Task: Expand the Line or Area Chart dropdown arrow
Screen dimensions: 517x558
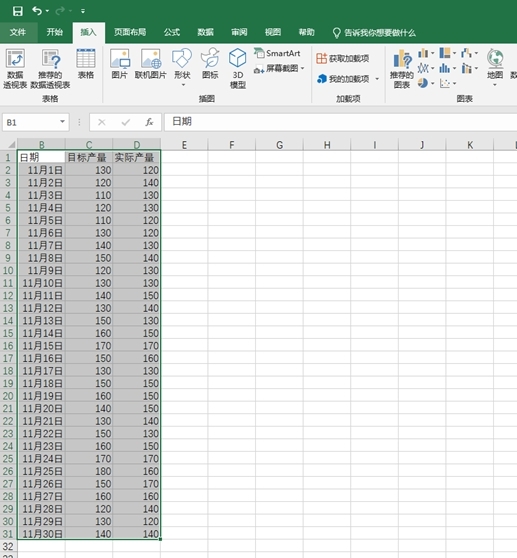Action: 432,68
